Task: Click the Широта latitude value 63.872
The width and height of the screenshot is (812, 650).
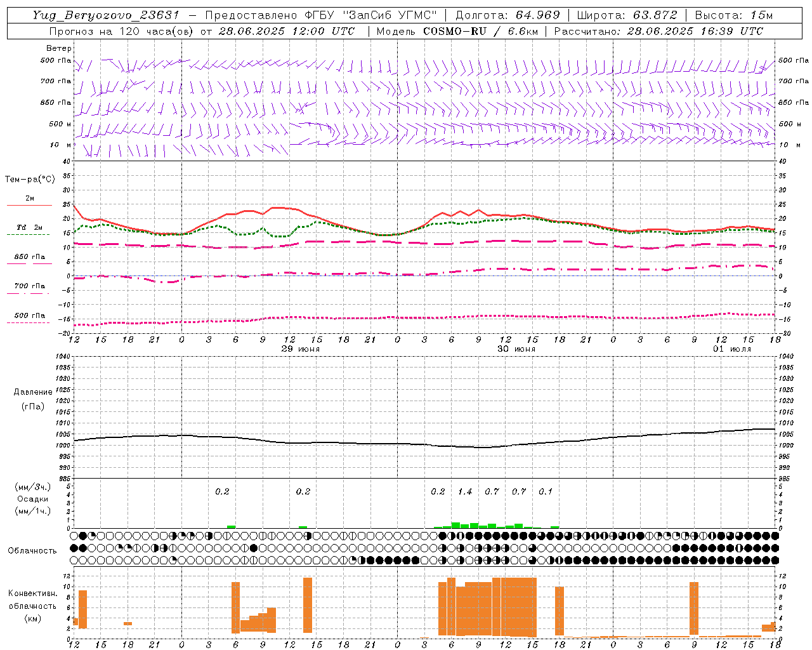Action: pyautogui.click(x=655, y=15)
